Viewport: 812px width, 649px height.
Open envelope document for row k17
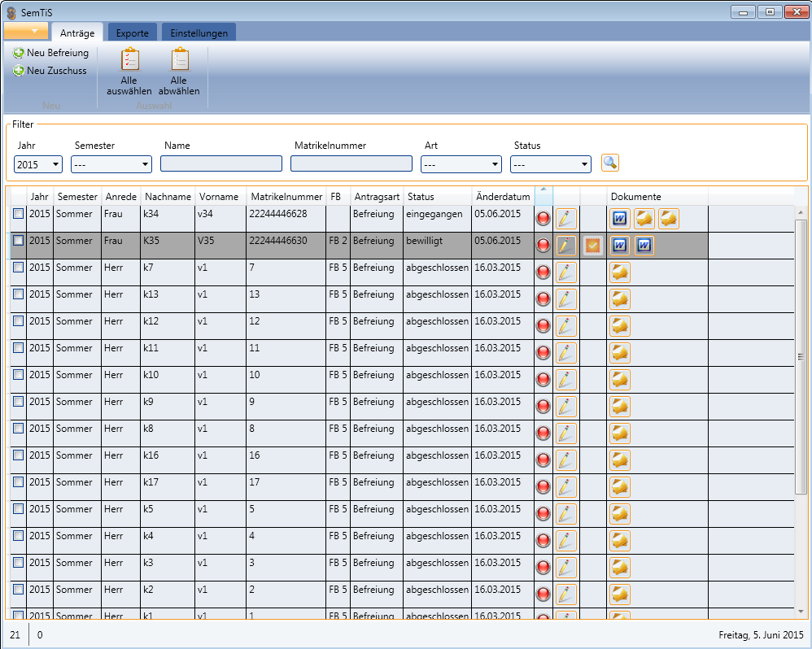click(620, 487)
